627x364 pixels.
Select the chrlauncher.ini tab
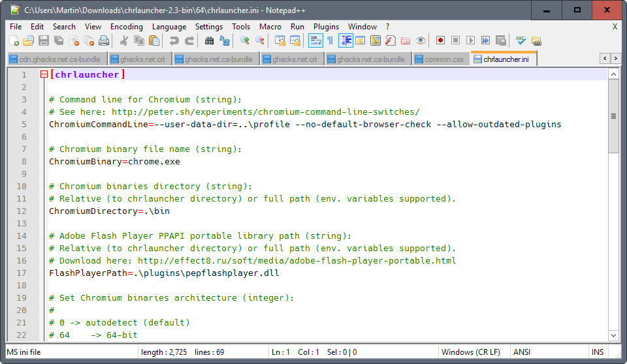click(x=504, y=59)
